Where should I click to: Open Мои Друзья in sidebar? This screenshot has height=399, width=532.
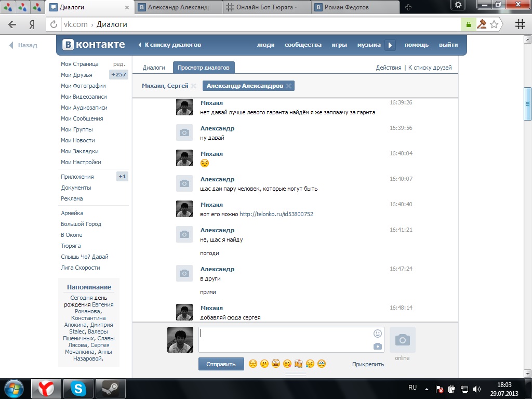(x=76, y=75)
